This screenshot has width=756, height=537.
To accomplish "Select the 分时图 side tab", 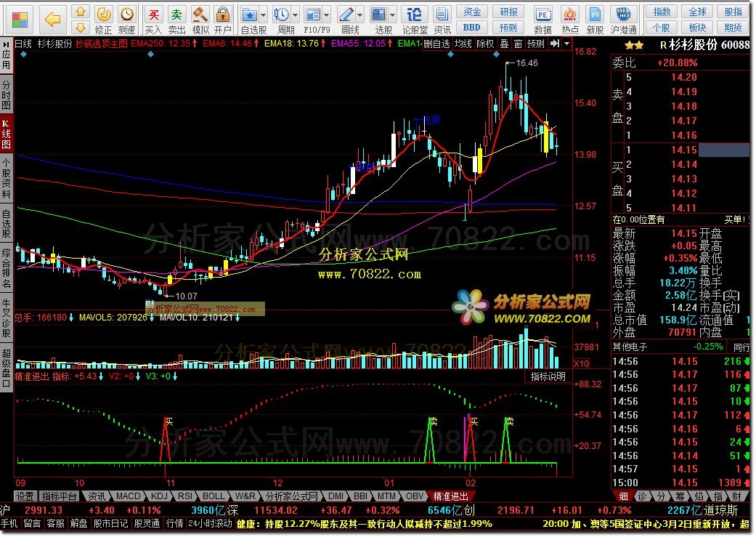I will (x=7, y=95).
